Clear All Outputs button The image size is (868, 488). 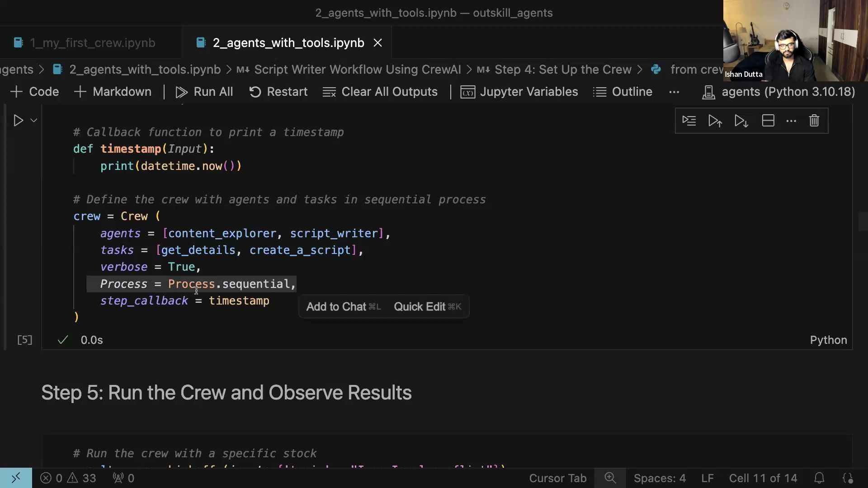click(380, 92)
